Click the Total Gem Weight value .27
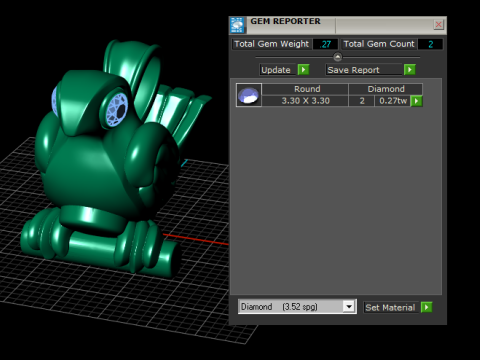This screenshot has height=360, width=480. tap(325, 44)
